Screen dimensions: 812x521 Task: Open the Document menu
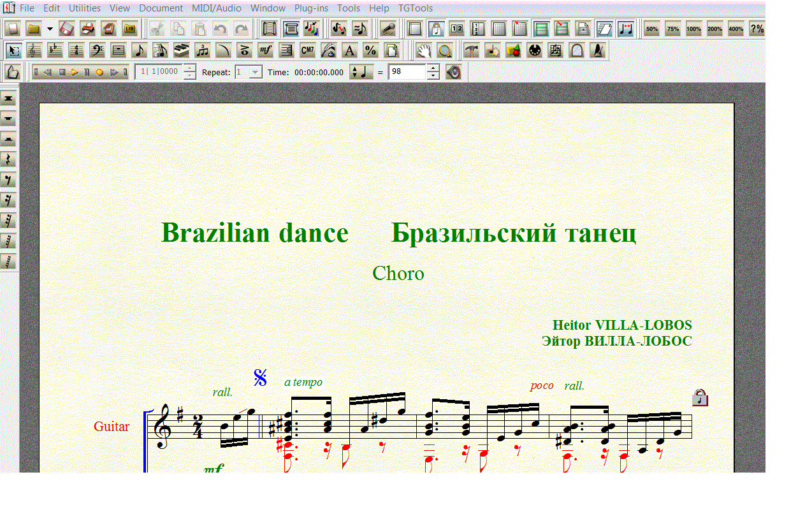(x=161, y=8)
